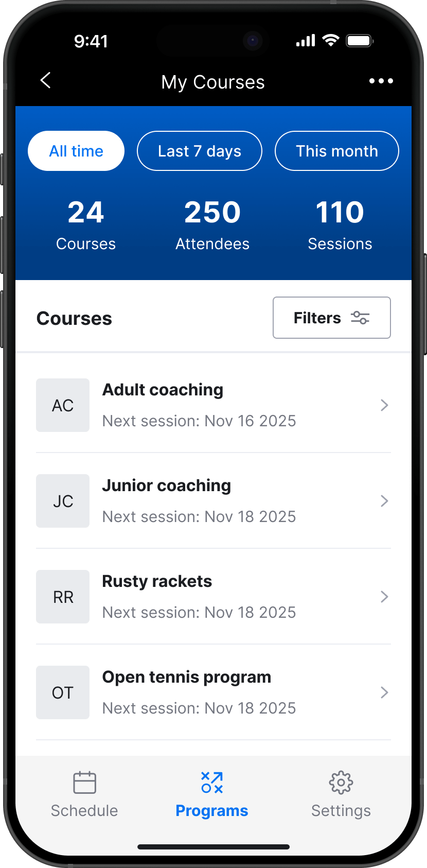This screenshot has height=868, width=427.
Task: Select the Programs tactics icon
Action: coord(211,782)
